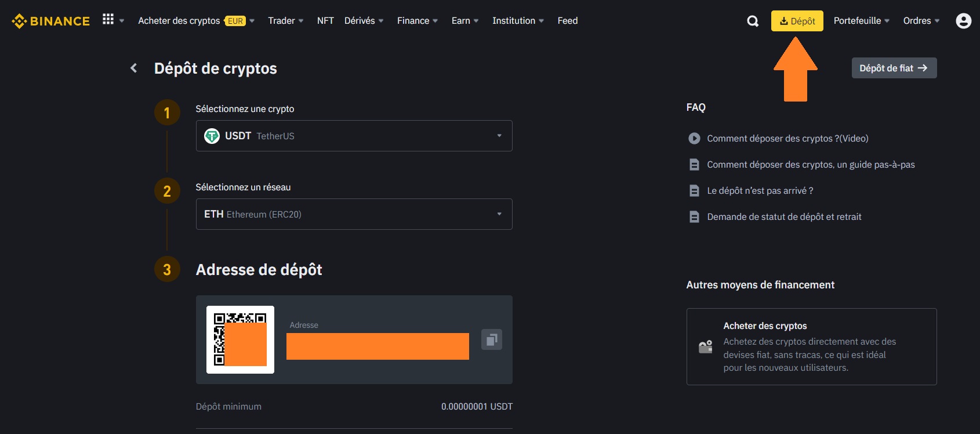
Task: Open the Institution menu
Action: click(x=518, y=21)
